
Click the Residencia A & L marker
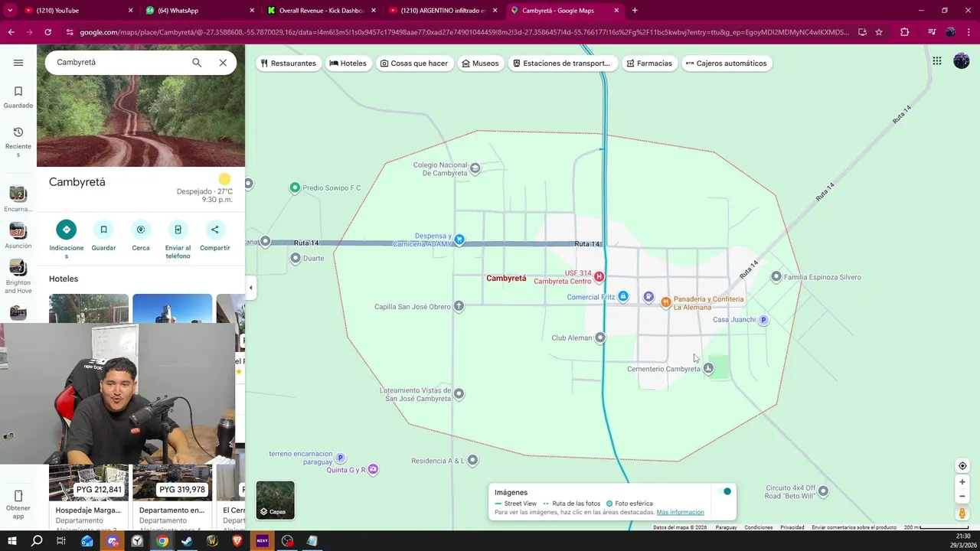point(472,461)
